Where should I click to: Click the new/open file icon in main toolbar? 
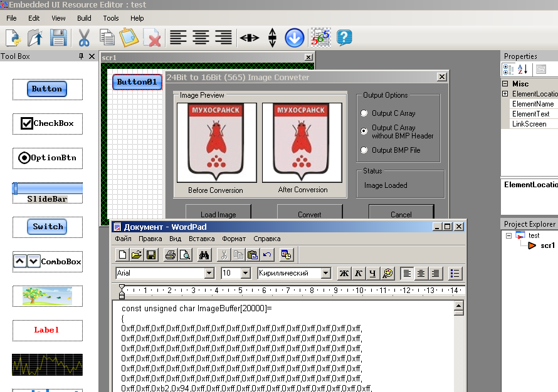tap(13, 38)
